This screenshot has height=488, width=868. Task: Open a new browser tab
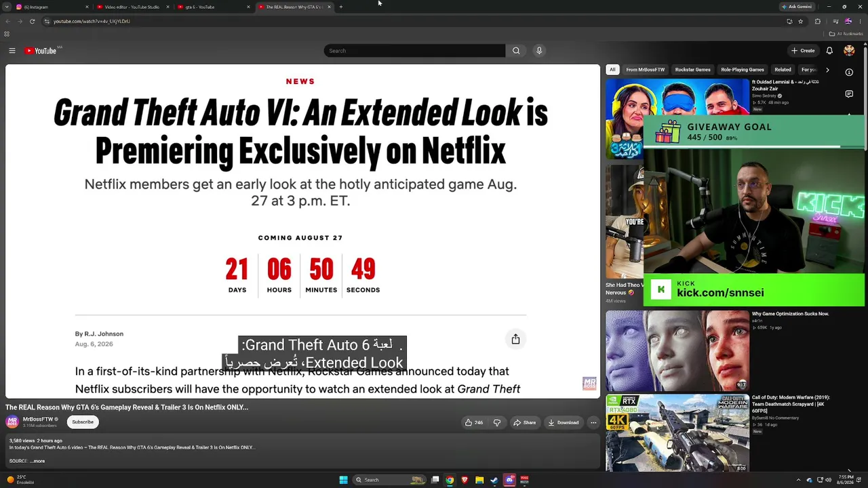[x=341, y=7]
